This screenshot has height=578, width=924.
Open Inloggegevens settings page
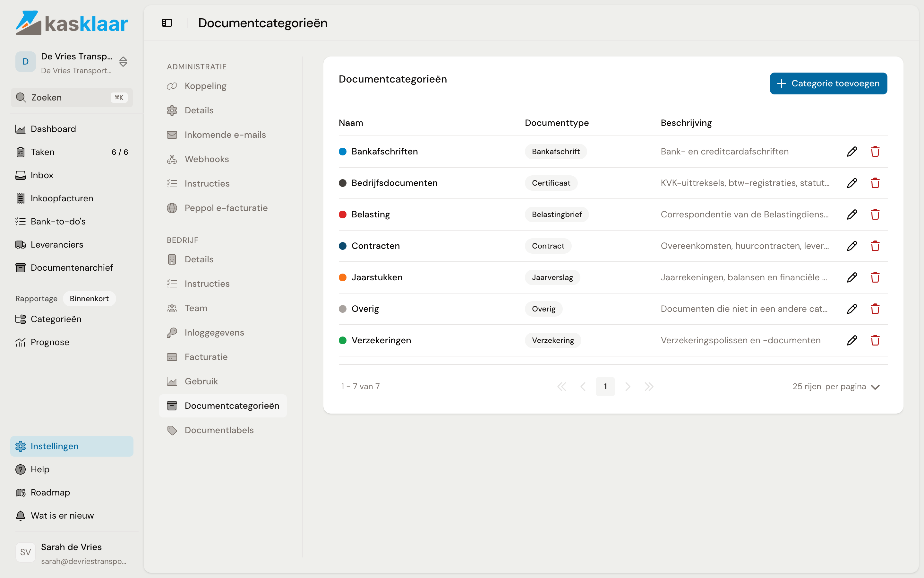[x=223, y=333]
